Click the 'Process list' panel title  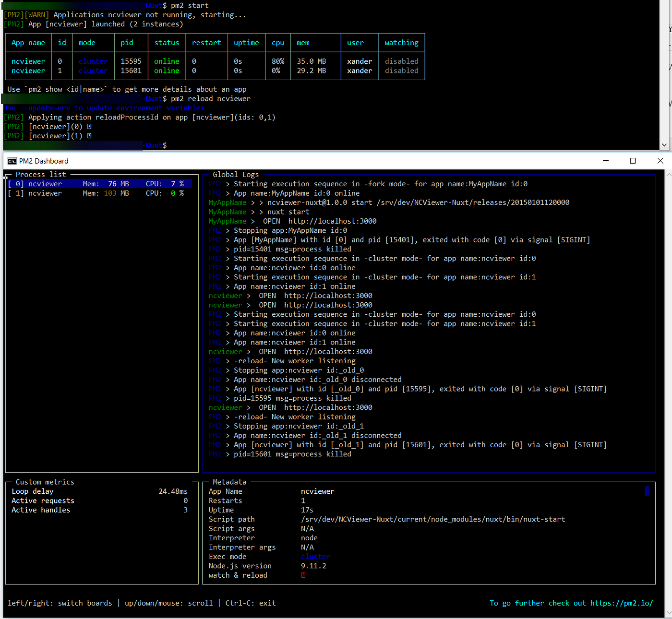(41, 175)
